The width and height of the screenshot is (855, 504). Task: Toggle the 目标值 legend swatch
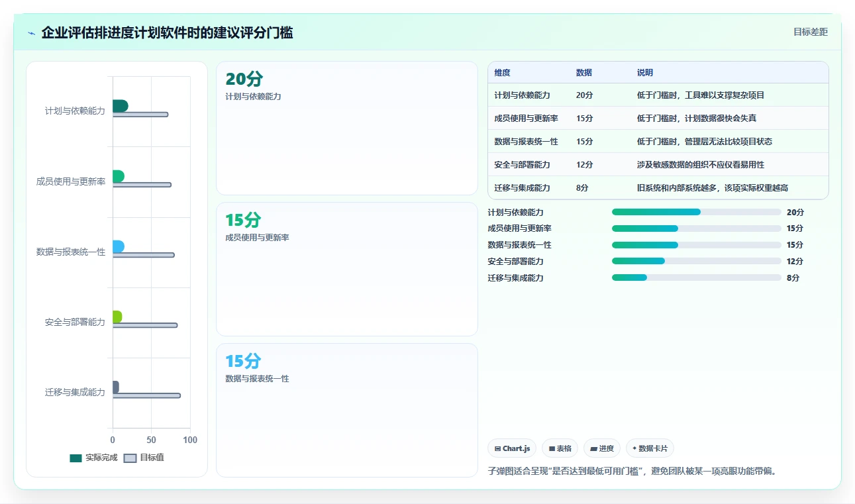130,458
